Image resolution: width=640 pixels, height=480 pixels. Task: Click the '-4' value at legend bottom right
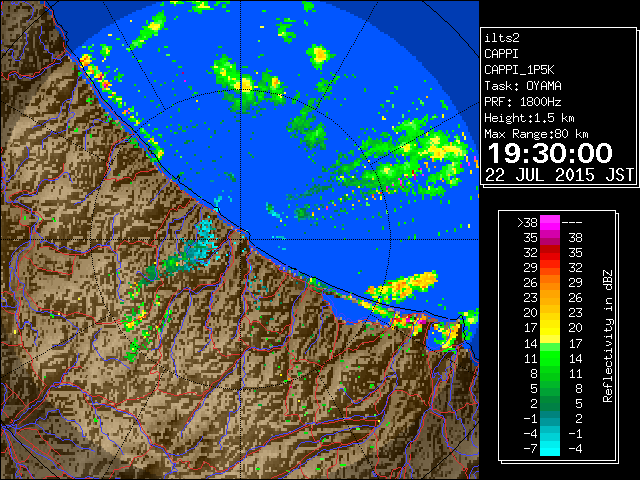[575, 449]
